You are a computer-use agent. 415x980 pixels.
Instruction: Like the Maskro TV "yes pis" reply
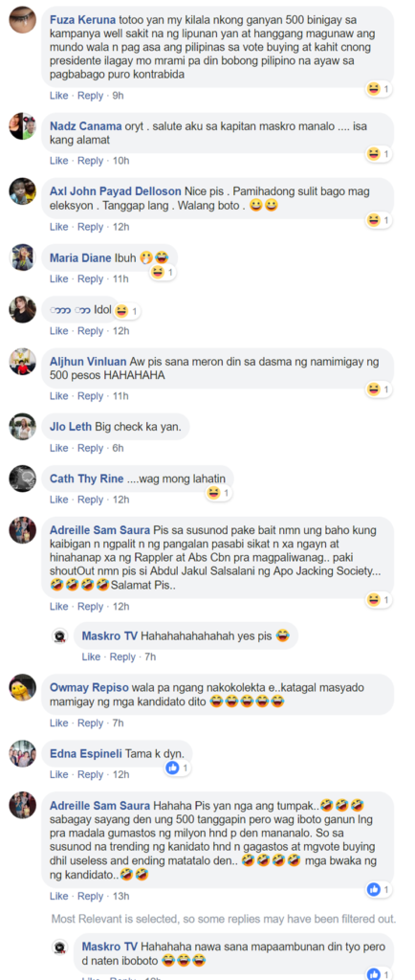pos(91,657)
